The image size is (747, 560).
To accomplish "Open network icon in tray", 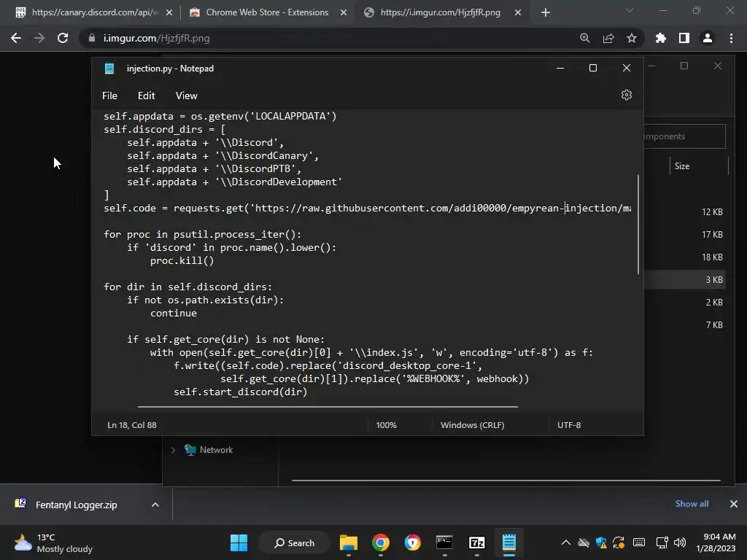I will click(662, 542).
